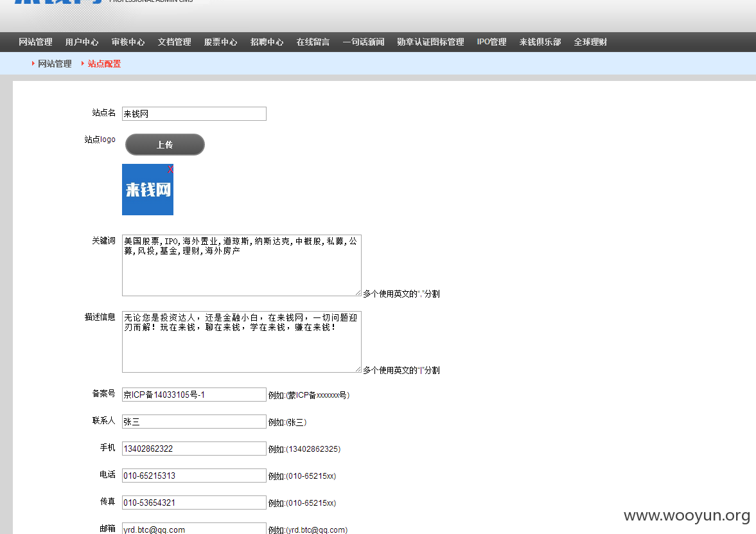Open the 审核中心 menu

(128, 42)
